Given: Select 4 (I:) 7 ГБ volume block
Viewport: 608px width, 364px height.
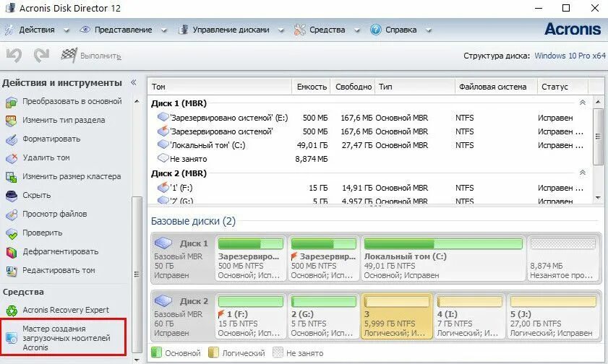Looking at the screenshot, I should click(x=470, y=316).
